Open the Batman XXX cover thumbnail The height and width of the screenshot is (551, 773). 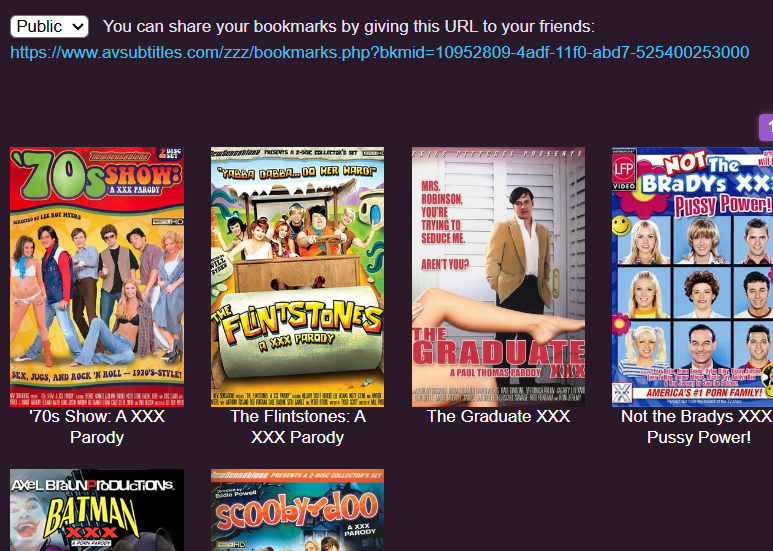tap(97, 510)
